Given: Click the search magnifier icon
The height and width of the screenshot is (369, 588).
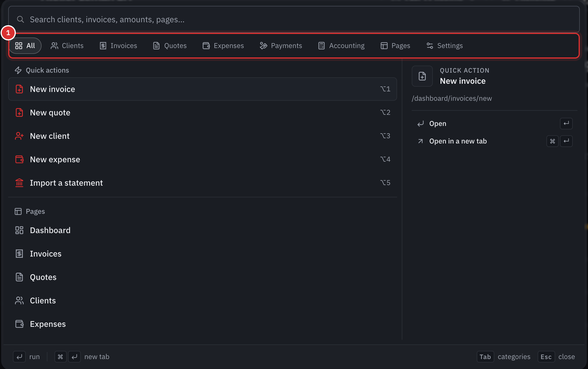Looking at the screenshot, I should 20,20.
